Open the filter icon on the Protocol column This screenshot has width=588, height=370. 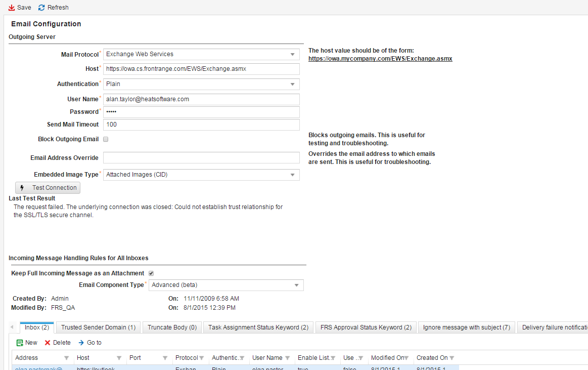click(x=202, y=357)
